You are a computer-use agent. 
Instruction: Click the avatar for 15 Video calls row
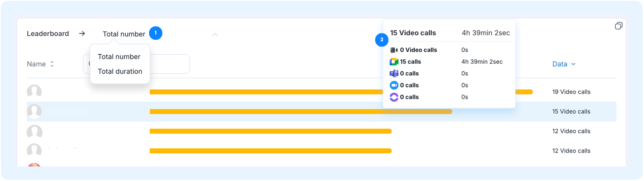(34, 111)
